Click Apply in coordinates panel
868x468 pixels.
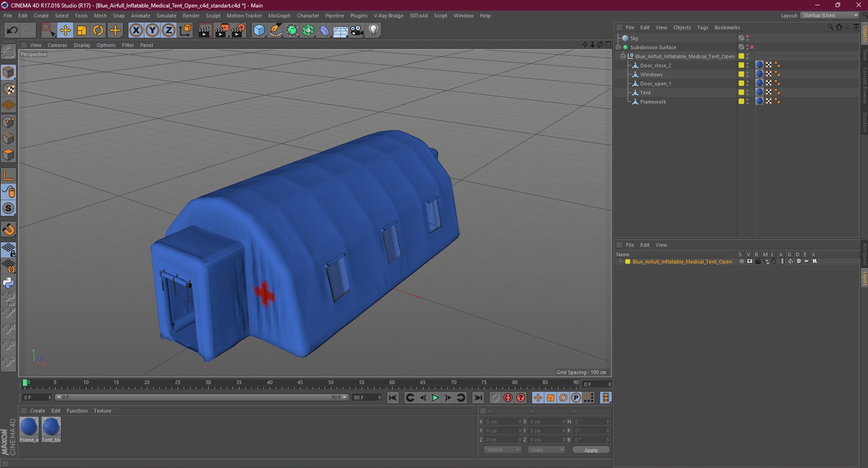(591, 450)
